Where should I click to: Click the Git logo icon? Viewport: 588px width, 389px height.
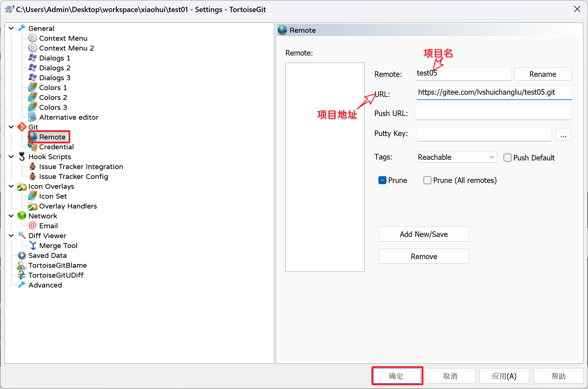[22, 127]
